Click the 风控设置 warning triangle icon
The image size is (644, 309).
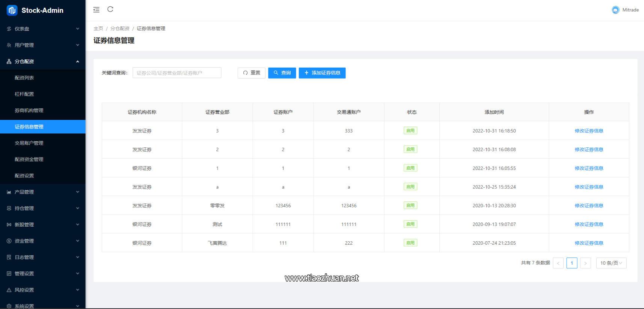[9, 290]
